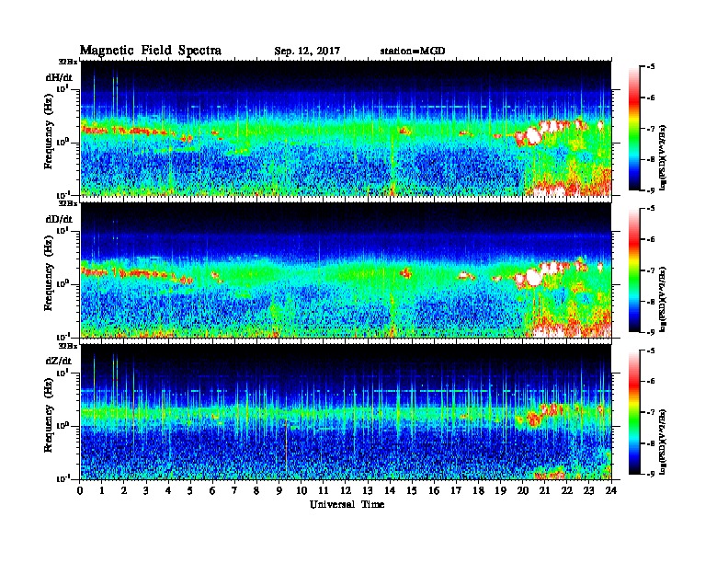This screenshot has height=563, width=728.
Task: Click hour tick label "21" on time axis
Action: point(544,490)
